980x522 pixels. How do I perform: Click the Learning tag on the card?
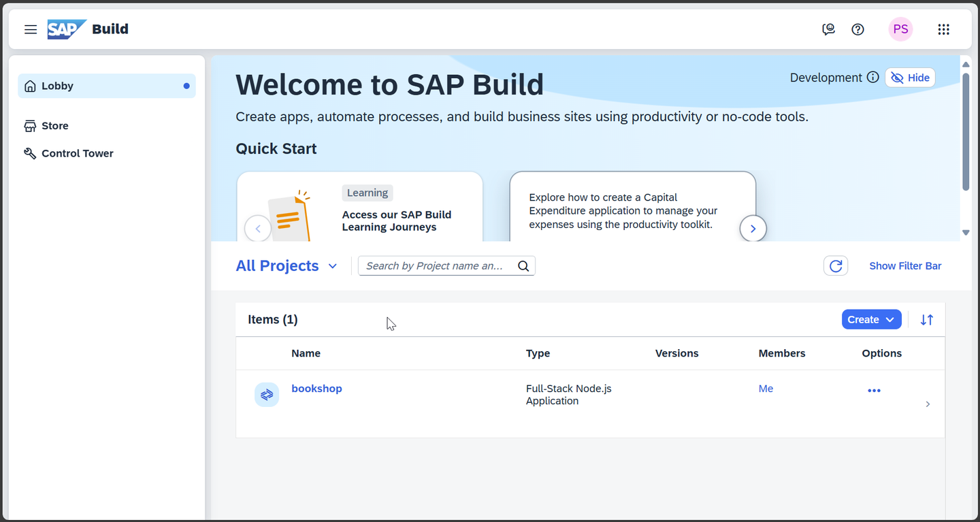click(367, 193)
